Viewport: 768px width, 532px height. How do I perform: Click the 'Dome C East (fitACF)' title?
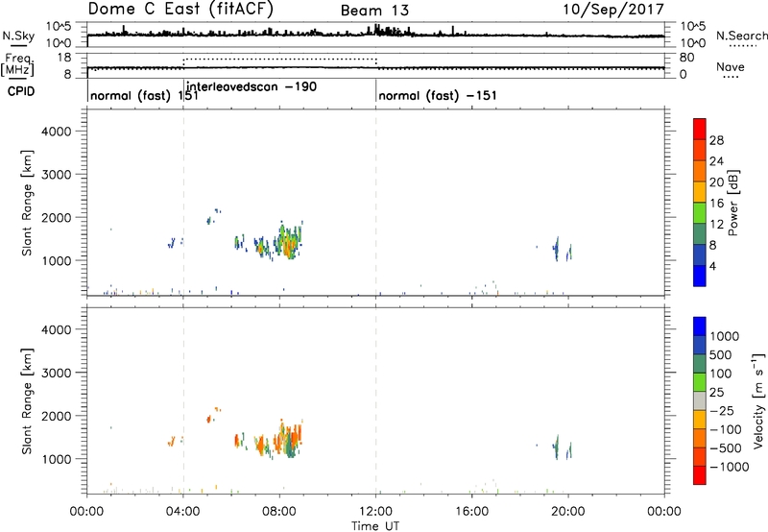point(180,10)
